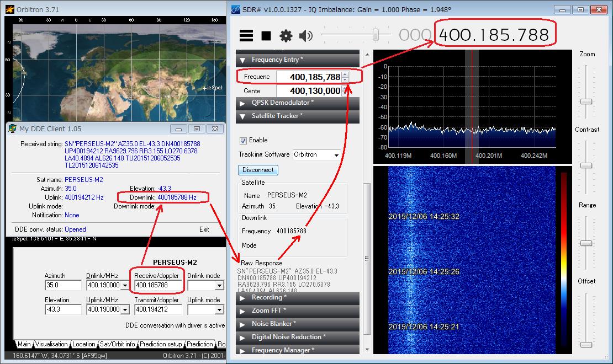Expand the Recording panel
The width and height of the screenshot is (613, 364).
(298, 298)
